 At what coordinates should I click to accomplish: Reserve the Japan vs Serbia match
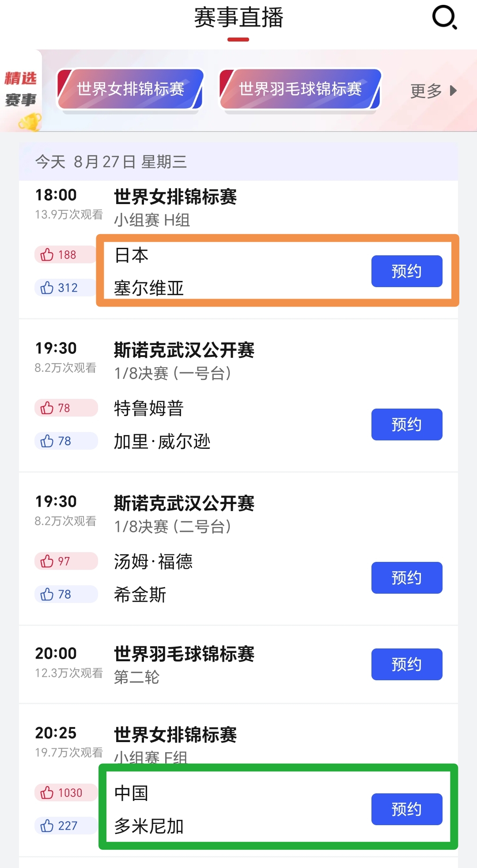(x=406, y=271)
